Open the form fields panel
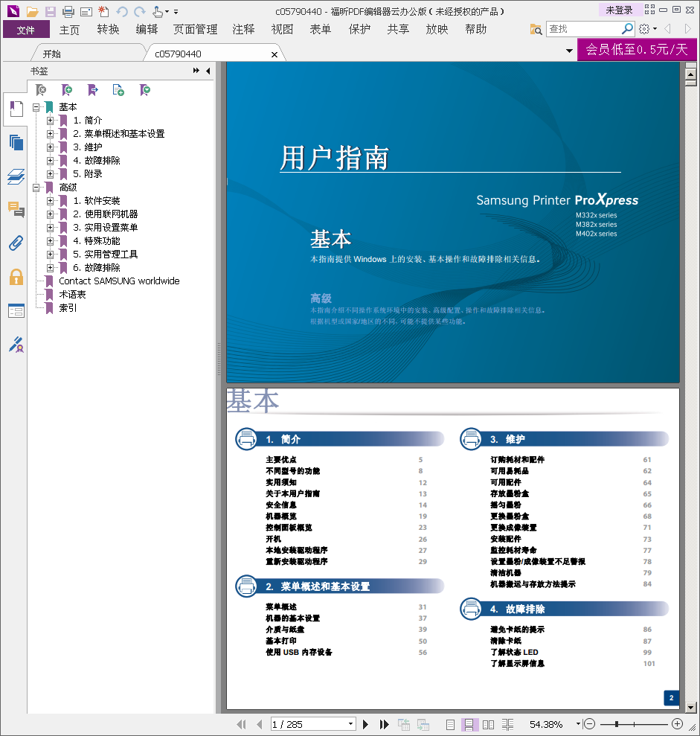This screenshot has width=700, height=736. click(x=16, y=311)
